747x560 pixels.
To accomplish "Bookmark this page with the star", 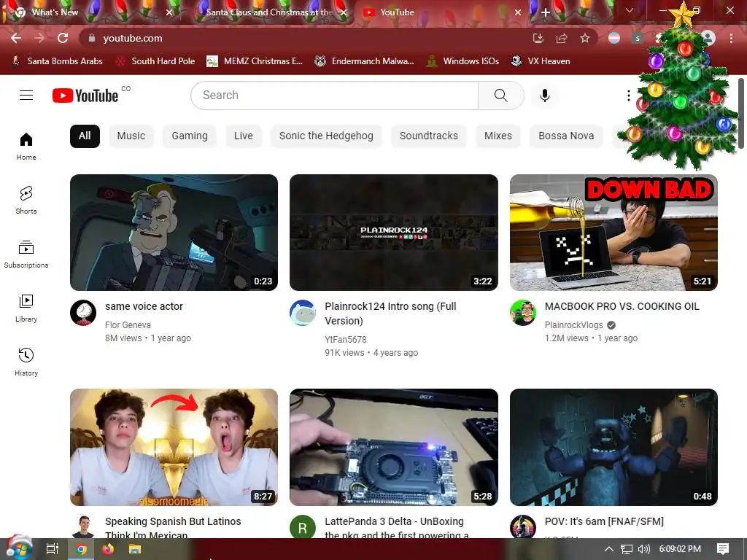I will pyautogui.click(x=585, y=38).
